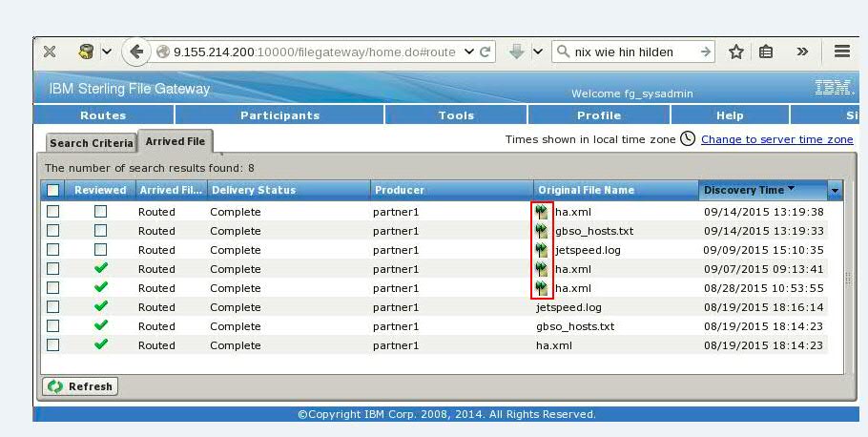Click the browser back arrow button
This screenshot has width=868, height=437.
[x=137, y=52]
